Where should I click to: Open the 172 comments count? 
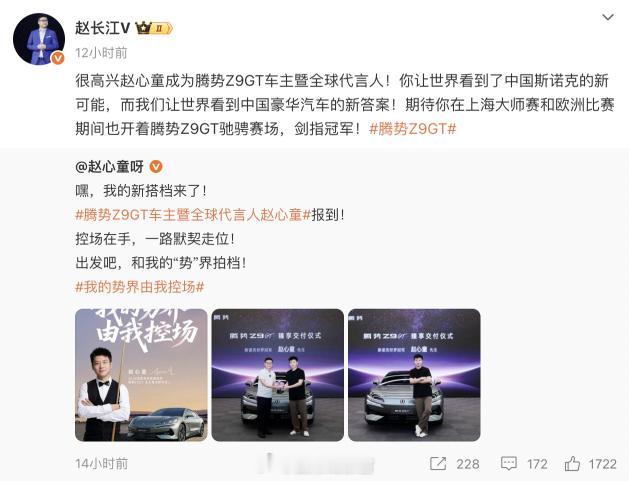(537, 464)
